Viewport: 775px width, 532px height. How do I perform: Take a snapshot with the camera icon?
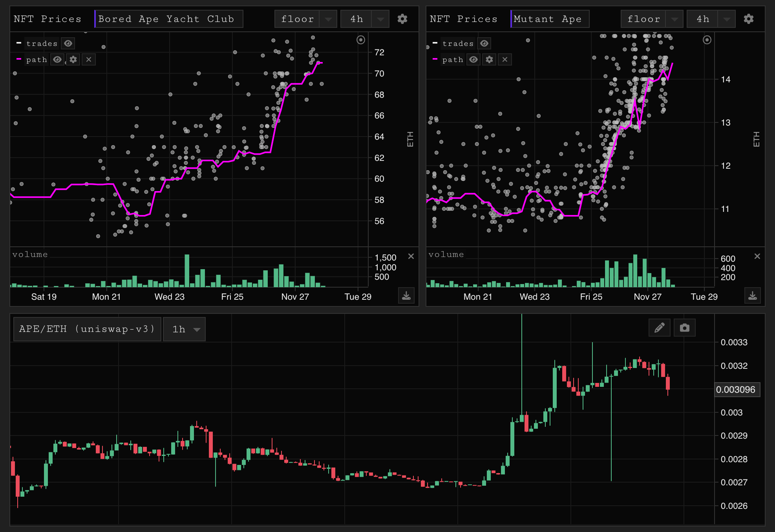(684, 328)
